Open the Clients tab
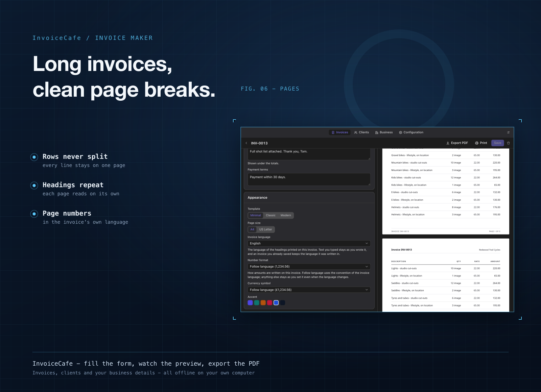The image size is (541, 392). tap(361, 132)
